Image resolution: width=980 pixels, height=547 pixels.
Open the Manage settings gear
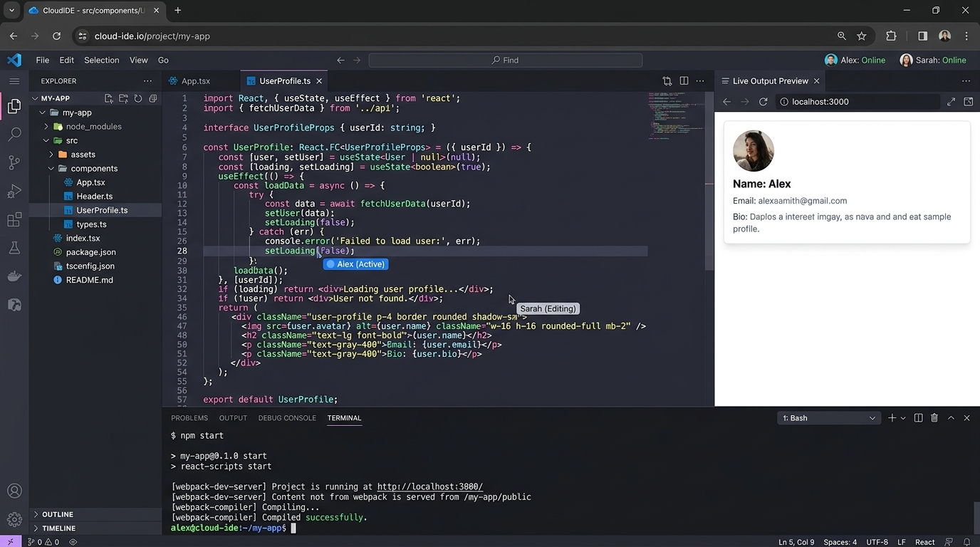[14, 519]
